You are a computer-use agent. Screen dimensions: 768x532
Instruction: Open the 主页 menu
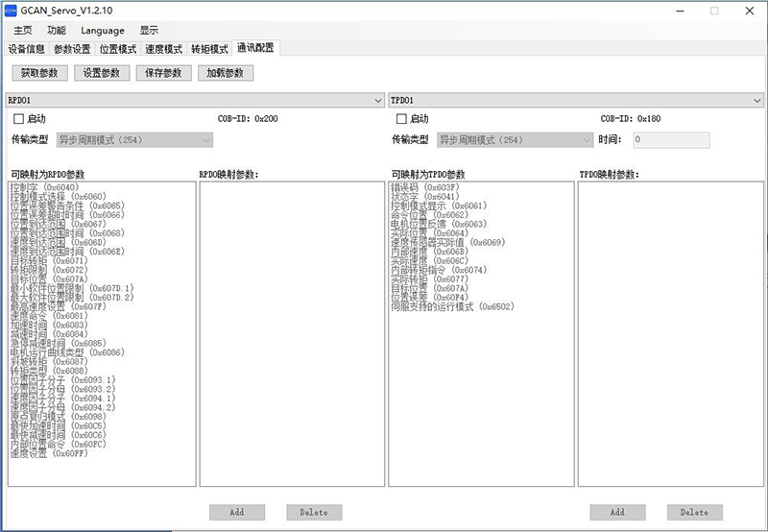tap(23, 31)
